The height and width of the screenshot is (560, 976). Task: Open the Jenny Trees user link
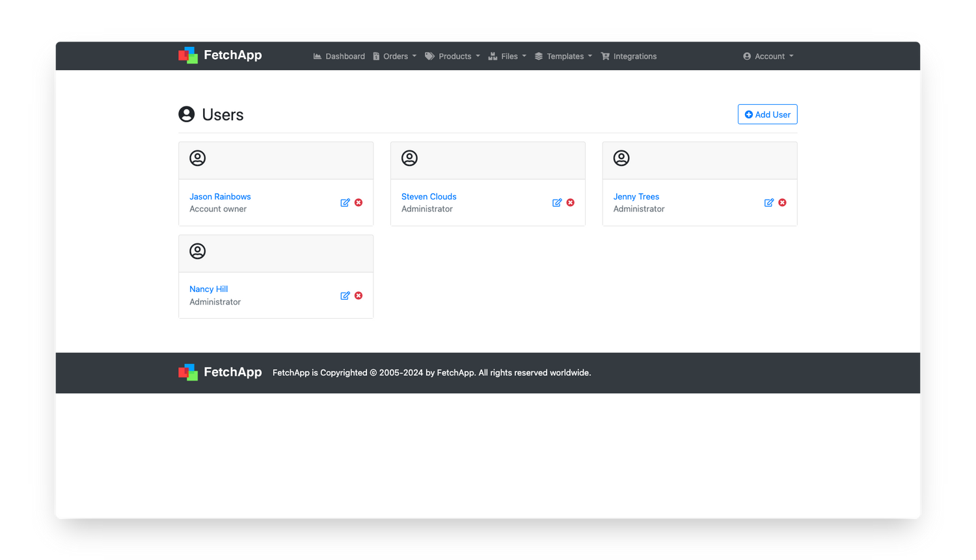(x=636, y=196)
